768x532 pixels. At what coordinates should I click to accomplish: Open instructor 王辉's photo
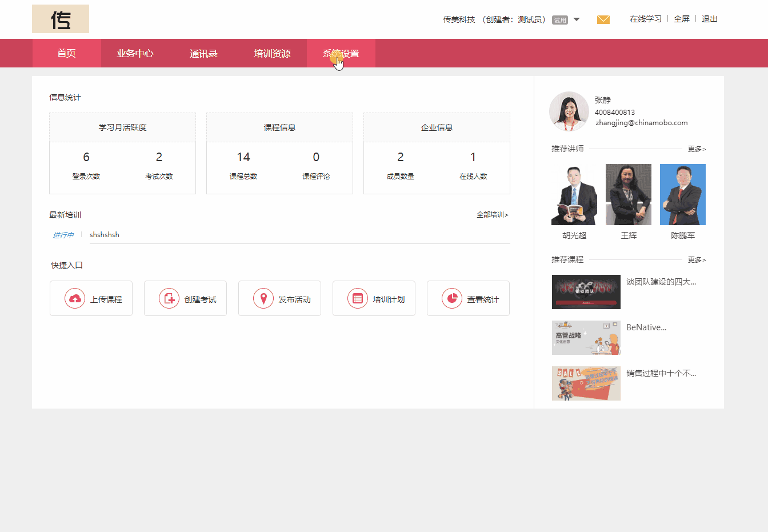tap(628, 194)
